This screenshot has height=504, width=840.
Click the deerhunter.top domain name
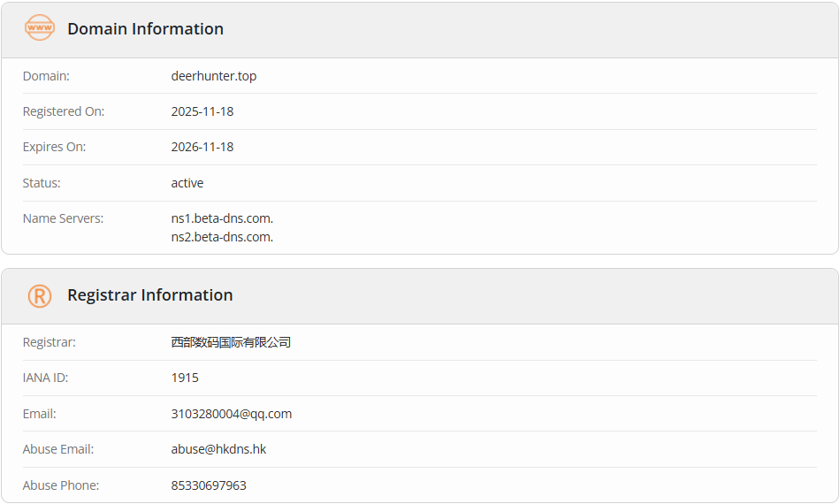[x=214, y=76]
